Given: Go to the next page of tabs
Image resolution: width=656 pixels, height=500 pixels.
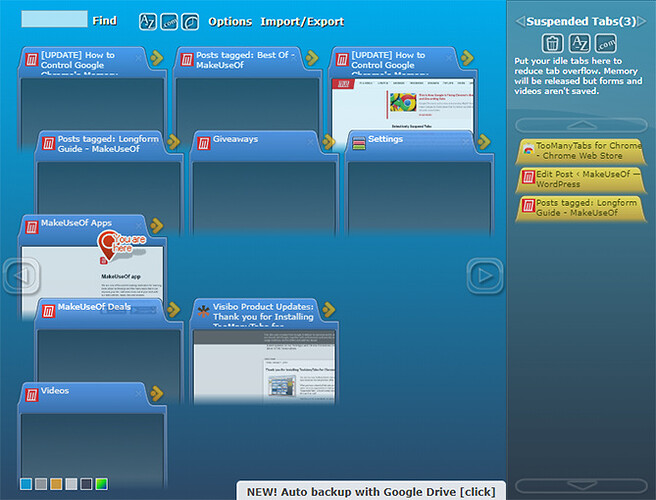Looking at the screenshot, I should point(485,275).
